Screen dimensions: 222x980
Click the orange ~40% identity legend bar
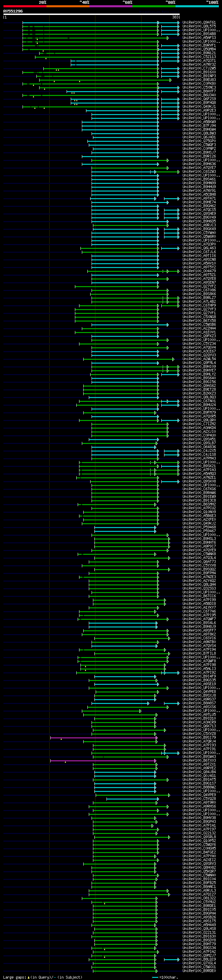click(x=68, y=6)
